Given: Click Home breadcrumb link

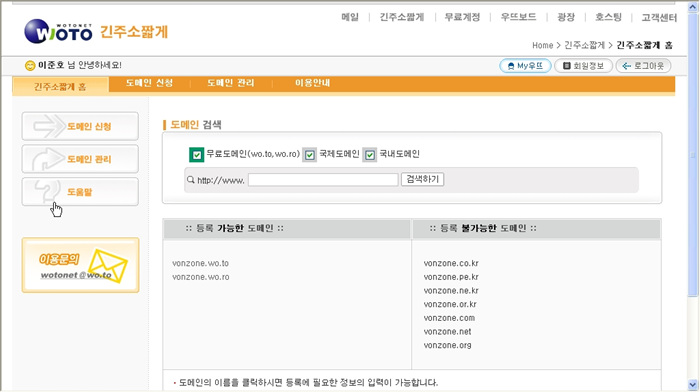Looking at the screenshot, I should pyautogui.click(x=542, y=45).
